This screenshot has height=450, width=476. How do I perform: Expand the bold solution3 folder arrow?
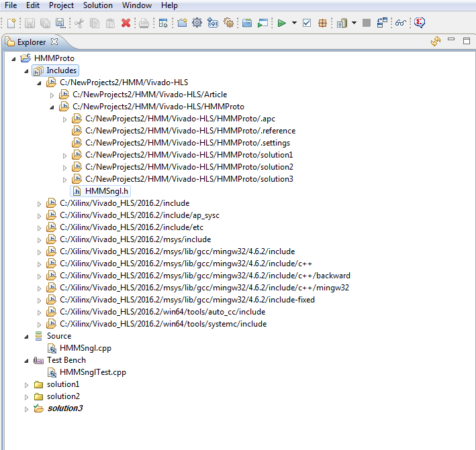26,409
